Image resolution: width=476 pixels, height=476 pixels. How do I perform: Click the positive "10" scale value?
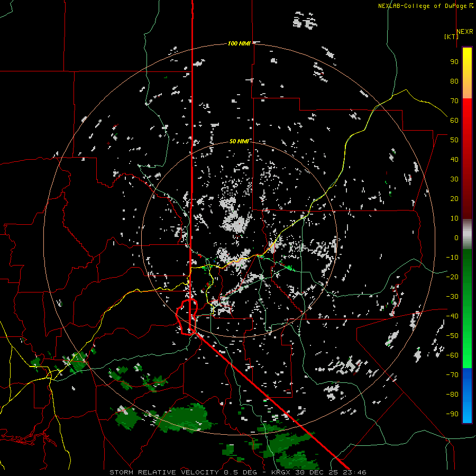tap(454, 218)
